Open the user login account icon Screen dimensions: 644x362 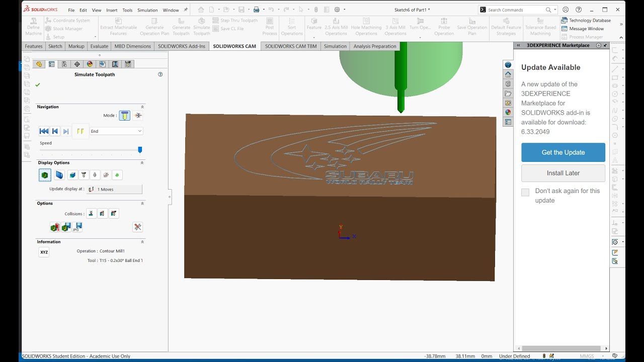pos(566,10)
